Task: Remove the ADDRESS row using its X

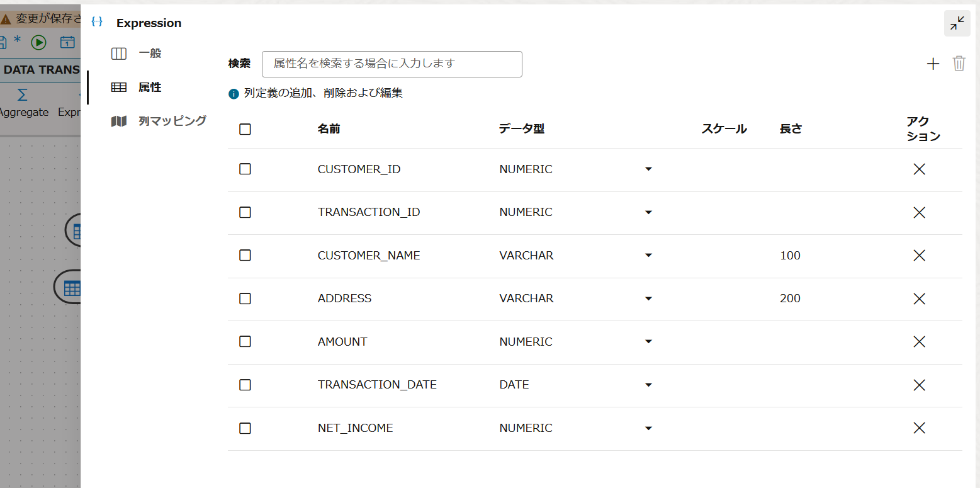Action: pos(919,298)
